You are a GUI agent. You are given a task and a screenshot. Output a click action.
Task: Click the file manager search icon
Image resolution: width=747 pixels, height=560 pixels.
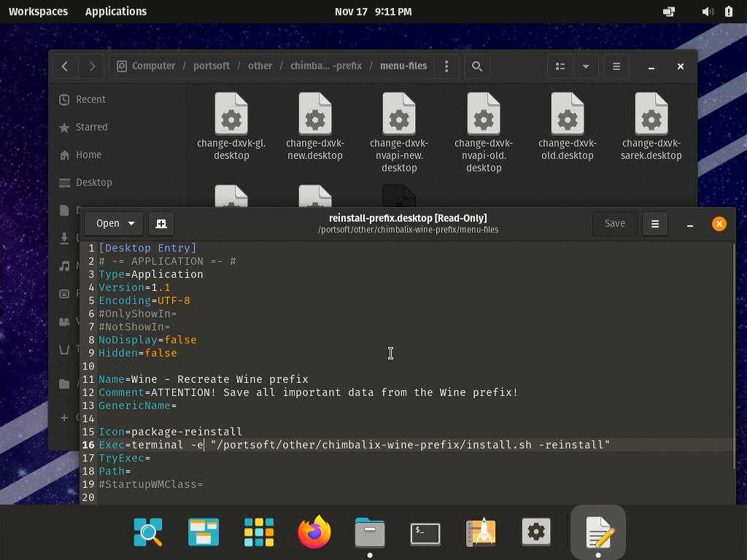(477, 66)
